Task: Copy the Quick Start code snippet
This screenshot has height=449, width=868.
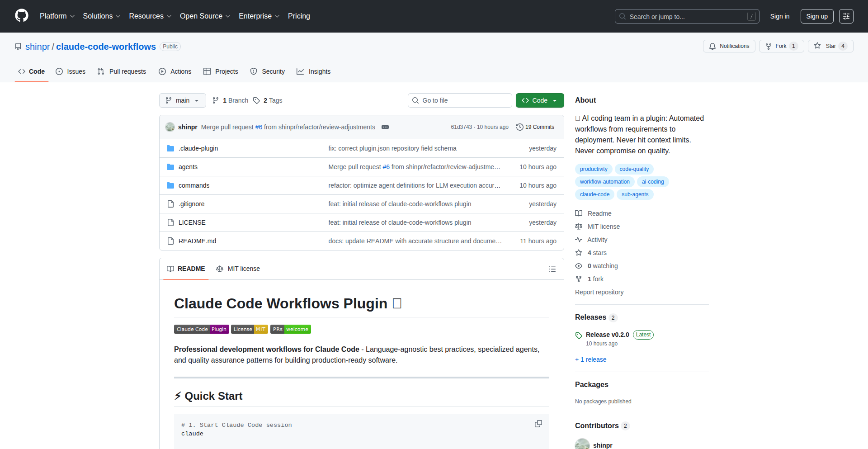Action: pyautogui.click(x=538, y=424)
